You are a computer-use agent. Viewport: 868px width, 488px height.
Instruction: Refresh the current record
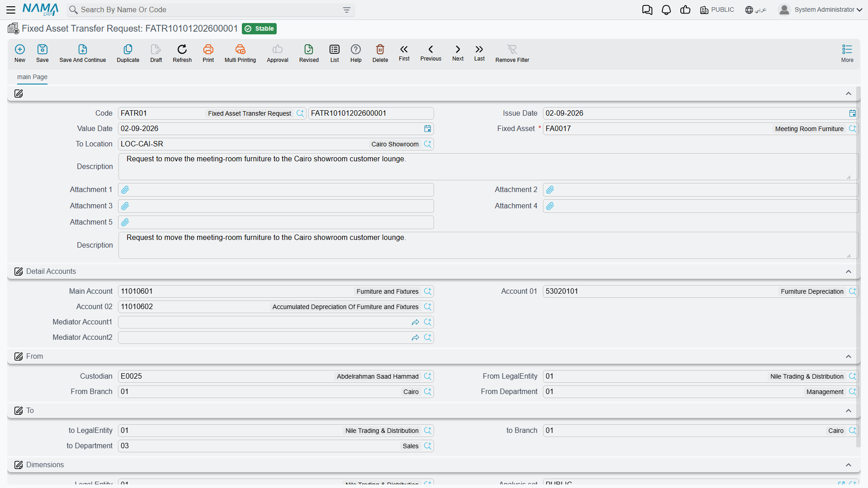pyautogui.click(x=182, y=53)
